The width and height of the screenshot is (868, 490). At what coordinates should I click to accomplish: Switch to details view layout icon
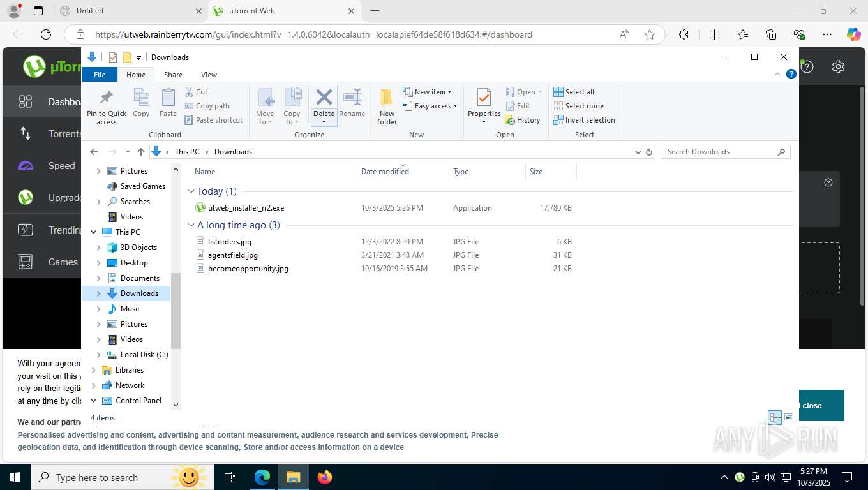[775, 418]
